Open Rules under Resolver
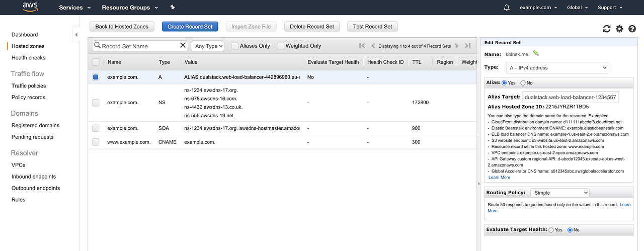 [x=19, y=200]
